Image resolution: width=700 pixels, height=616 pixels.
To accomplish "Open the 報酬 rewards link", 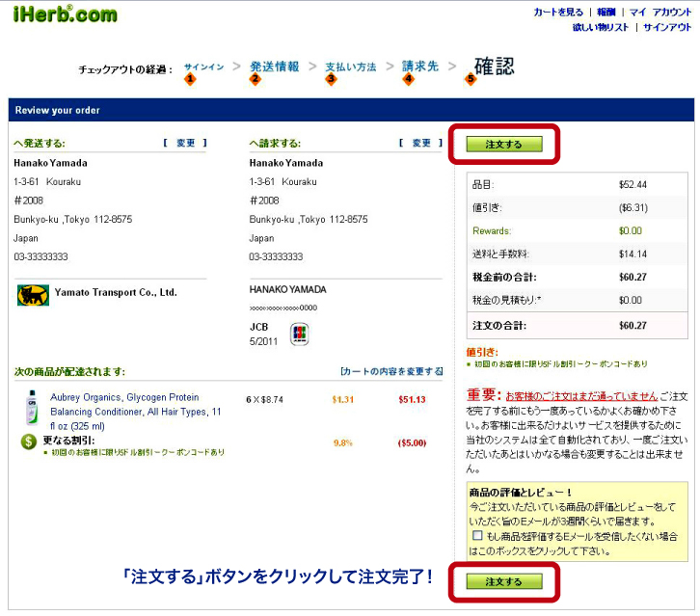I will point(606,13).
